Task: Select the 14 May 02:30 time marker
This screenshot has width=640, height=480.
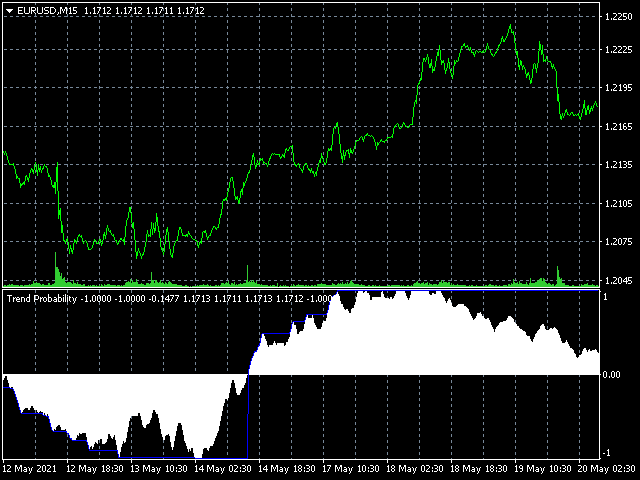Action: click(222, 468)
